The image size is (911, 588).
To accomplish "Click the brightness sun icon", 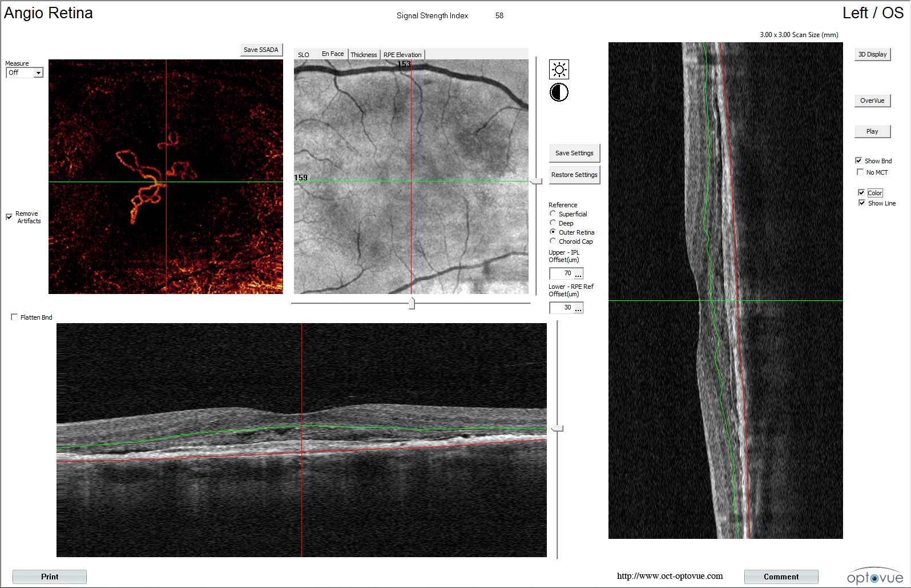I will (559, 70).
